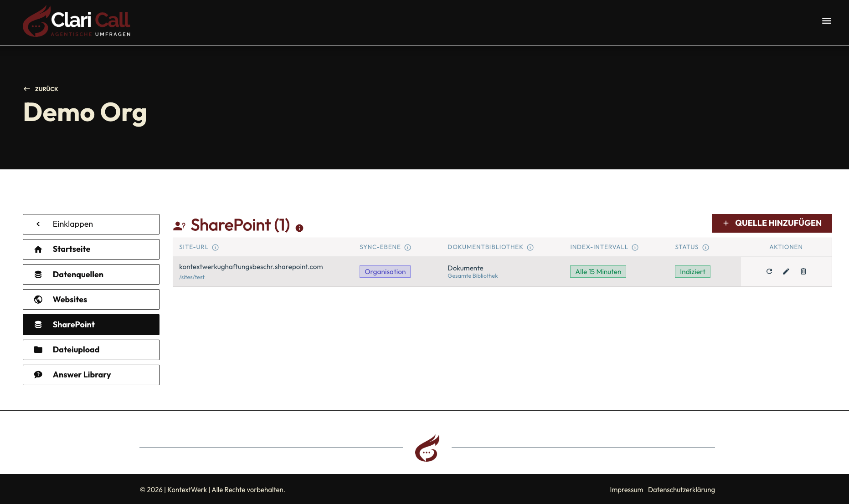Open the Impressum link in footer
The width and height of the screenshot is (849, 504).
point(626,489)
